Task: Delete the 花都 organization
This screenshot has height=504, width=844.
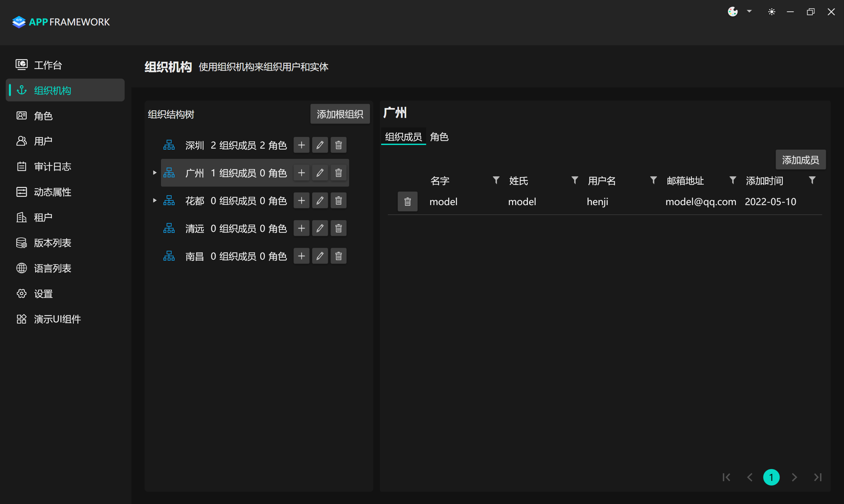Action: click(x=339, y=201)
